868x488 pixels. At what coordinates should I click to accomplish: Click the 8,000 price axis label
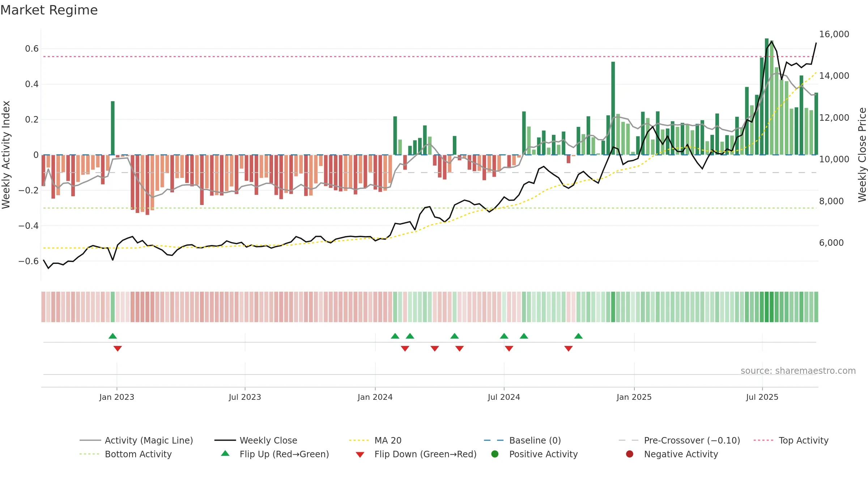click(x=831, y=201)
